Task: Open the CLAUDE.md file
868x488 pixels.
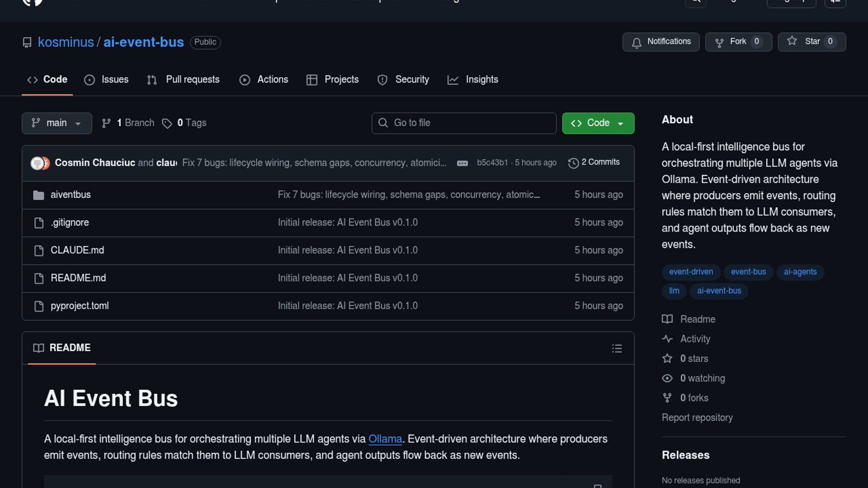Action: click(77, 250)
